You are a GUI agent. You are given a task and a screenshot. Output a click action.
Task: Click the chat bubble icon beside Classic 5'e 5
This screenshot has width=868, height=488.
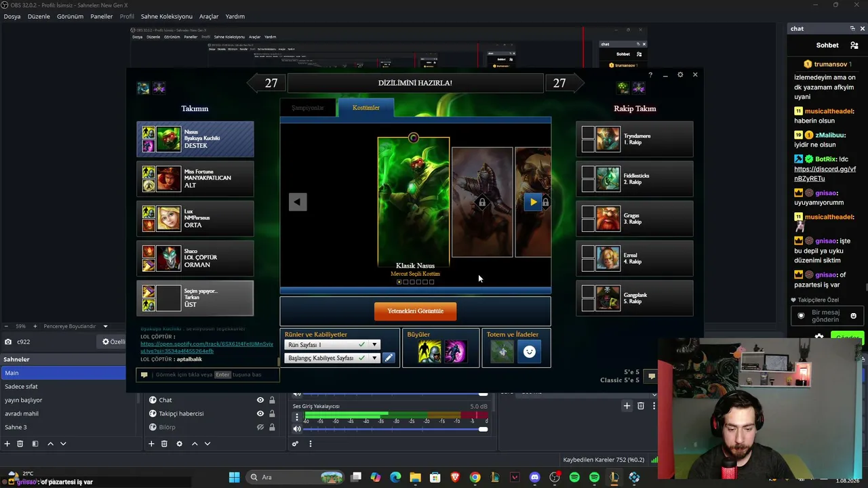651,375
